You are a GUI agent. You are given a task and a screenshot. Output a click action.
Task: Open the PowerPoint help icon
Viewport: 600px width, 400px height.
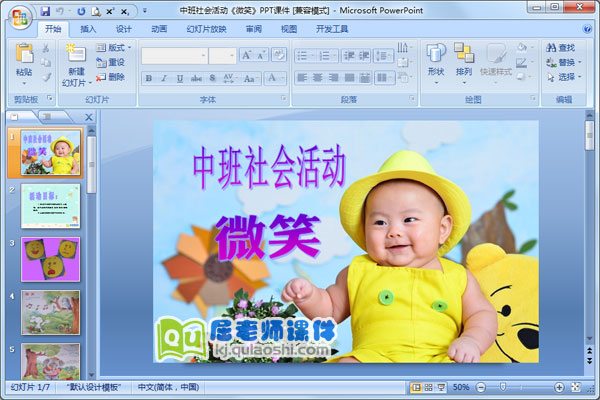[587, 29]
